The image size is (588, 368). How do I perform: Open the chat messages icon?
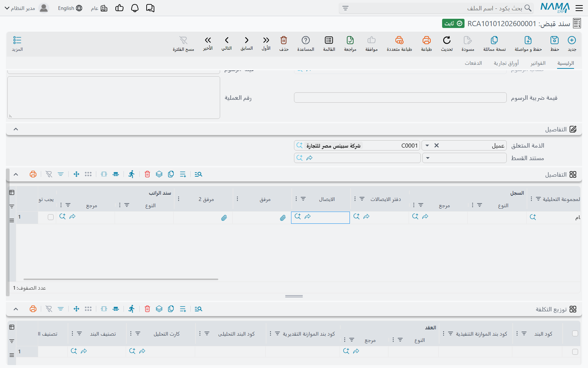pos(150,8)
